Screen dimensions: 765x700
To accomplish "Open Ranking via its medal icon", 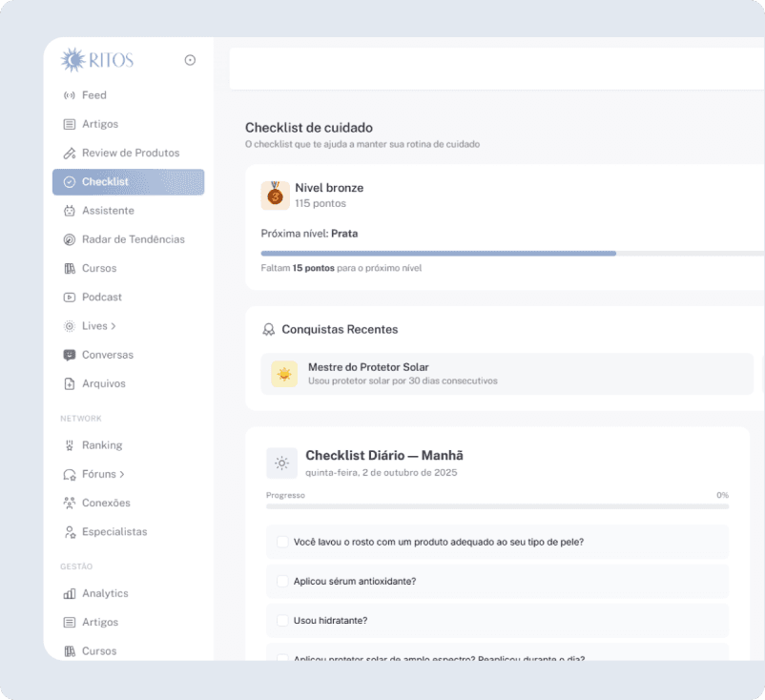I will point(70,445).
